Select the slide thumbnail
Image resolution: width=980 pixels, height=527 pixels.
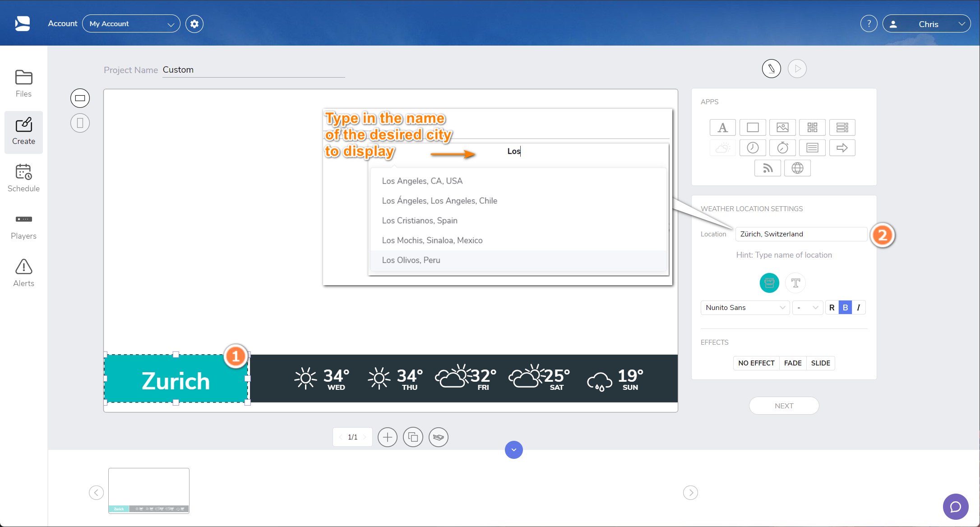149,490
